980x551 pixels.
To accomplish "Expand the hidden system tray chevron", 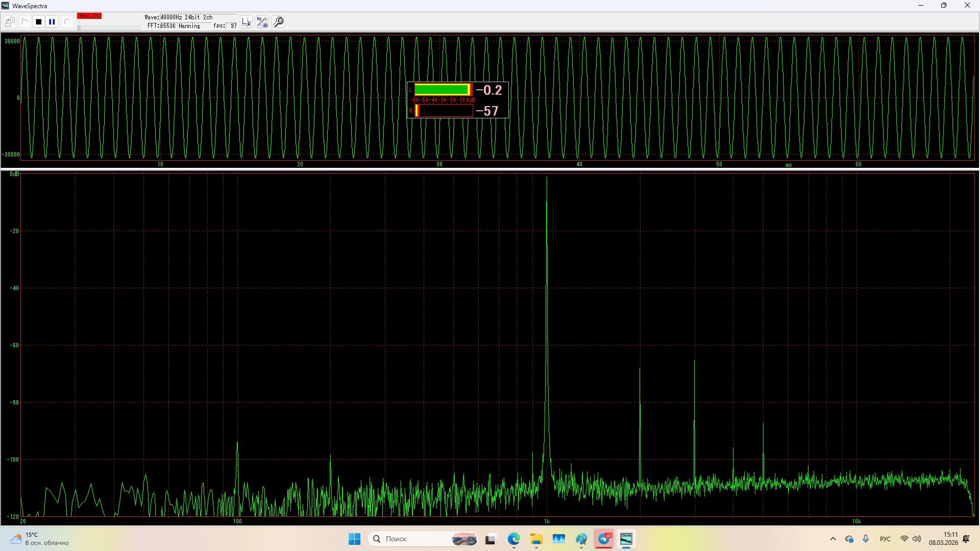I will [x=833, y=539].
